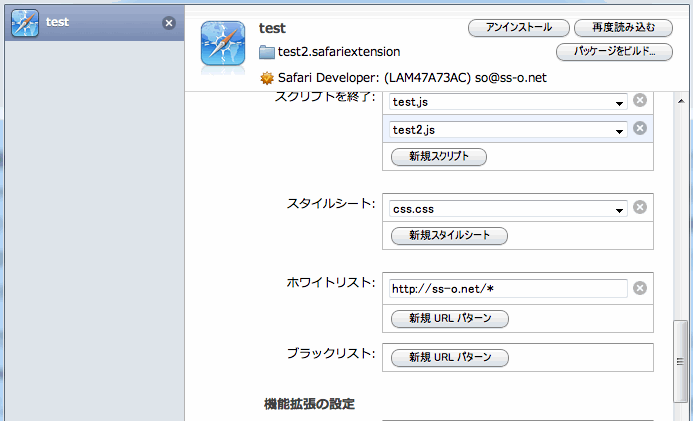
Task: Click the test title in the extension header
Action: [x=272, y=28]
